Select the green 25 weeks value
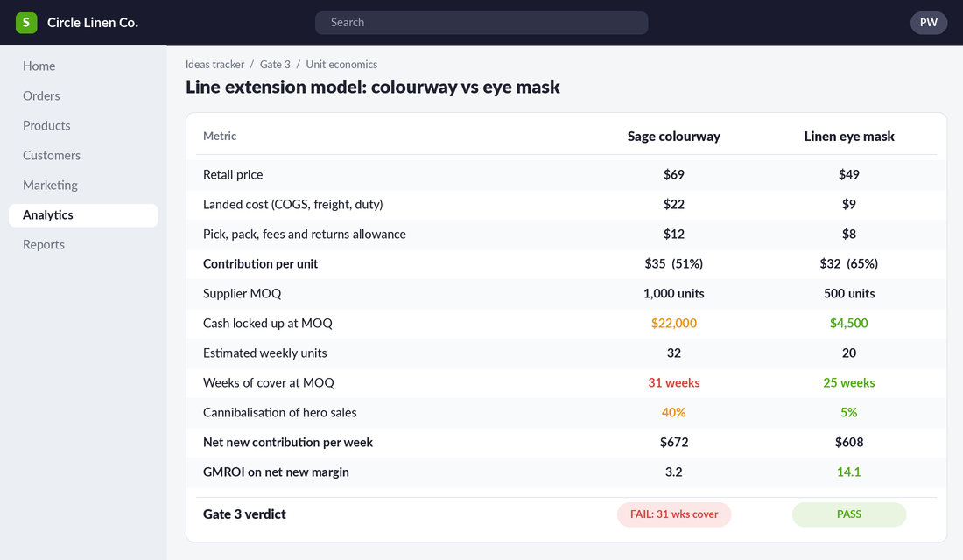 coord(849,383)
